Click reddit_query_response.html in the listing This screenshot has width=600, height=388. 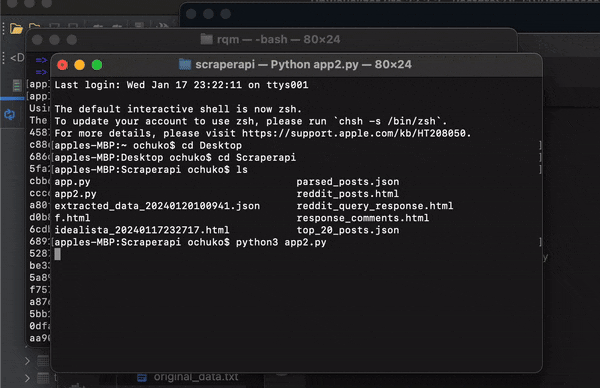coord(375,206)
